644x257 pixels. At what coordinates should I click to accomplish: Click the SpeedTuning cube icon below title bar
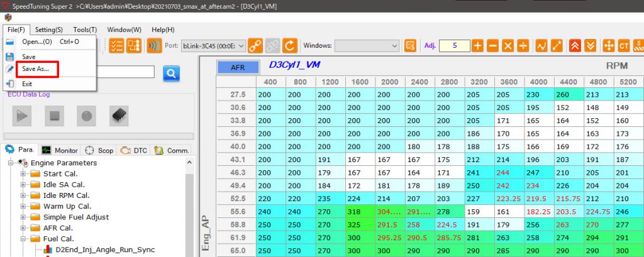point(8,17)
